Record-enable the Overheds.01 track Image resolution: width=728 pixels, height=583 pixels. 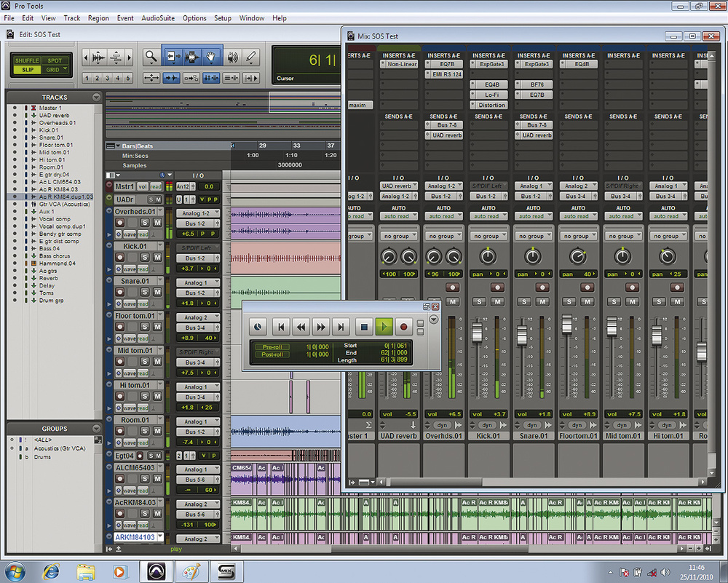pyautogui.click(x=120, y=223)
